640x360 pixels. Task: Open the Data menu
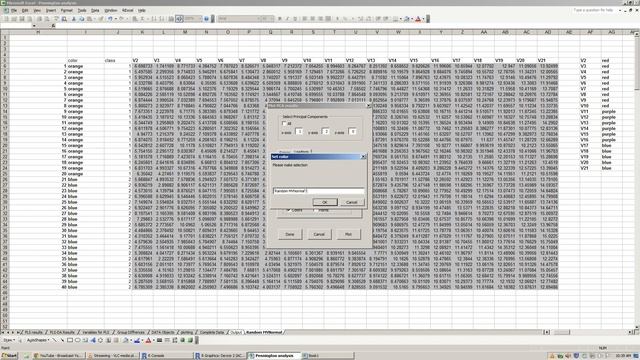[x=95, y=10]
